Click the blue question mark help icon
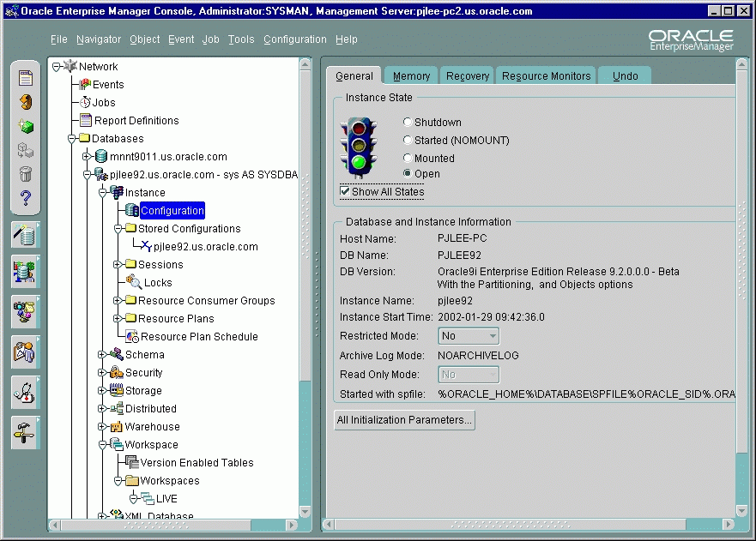756x541 pixels. click(x=26, y=199)
